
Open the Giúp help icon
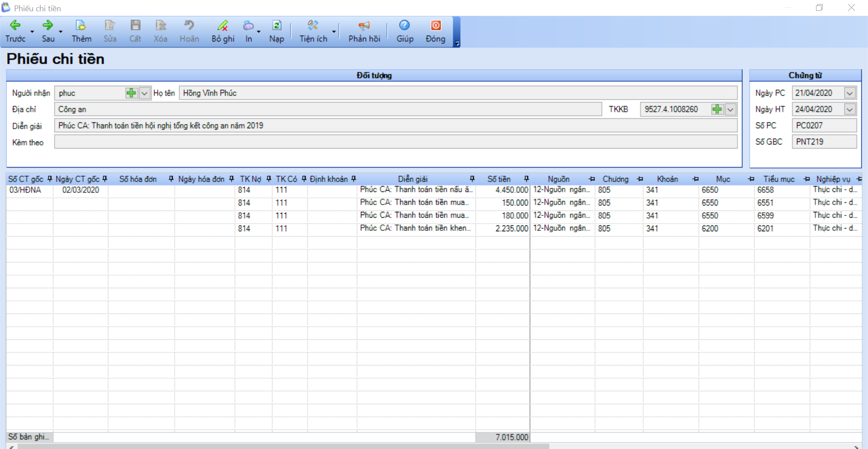click(405, 26)
